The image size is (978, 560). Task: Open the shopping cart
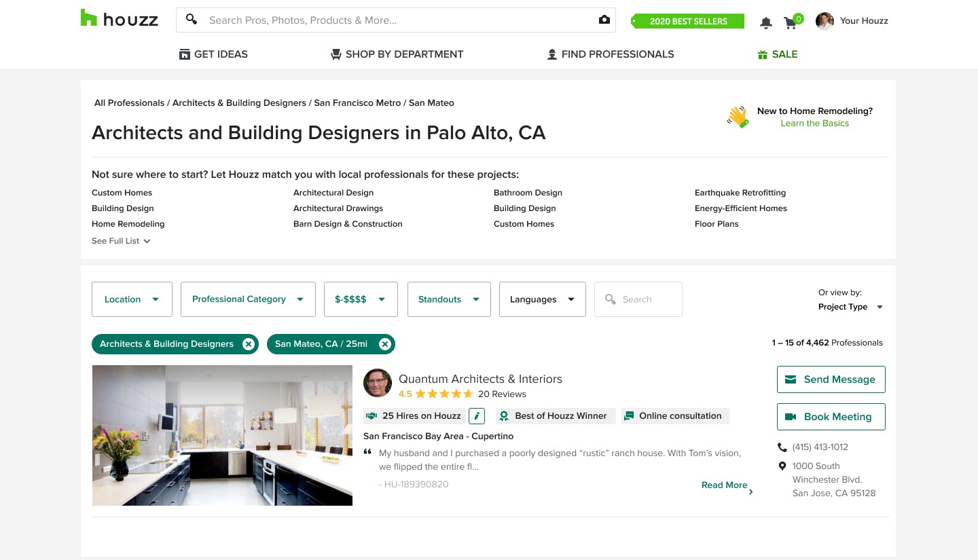click(791, 22)
